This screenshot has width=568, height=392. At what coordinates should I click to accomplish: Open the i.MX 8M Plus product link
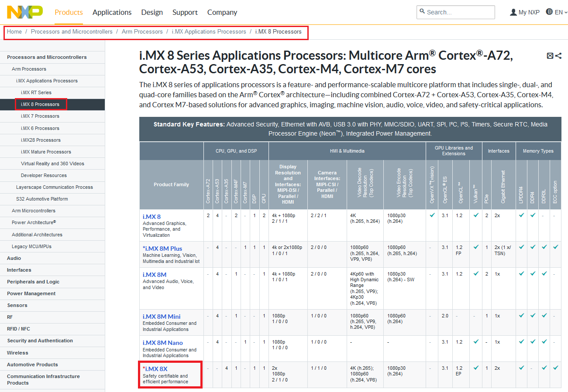tap(164, 249)
